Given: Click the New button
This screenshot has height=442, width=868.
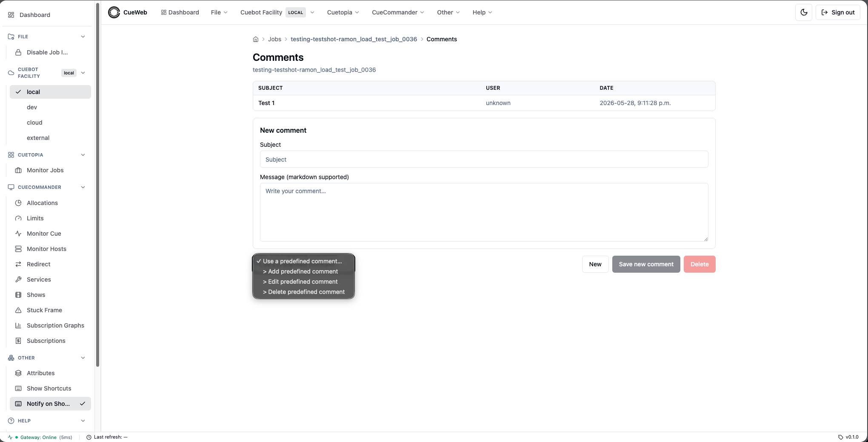Looking at the screenshot, I should click(x=595, y=264).
